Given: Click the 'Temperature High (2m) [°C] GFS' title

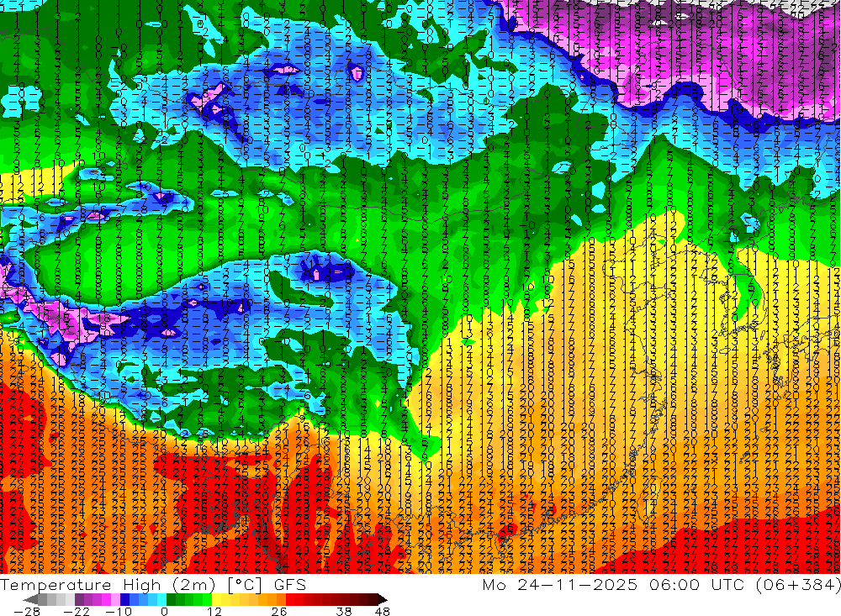Looking at the screenshot, I should [153, 584].
